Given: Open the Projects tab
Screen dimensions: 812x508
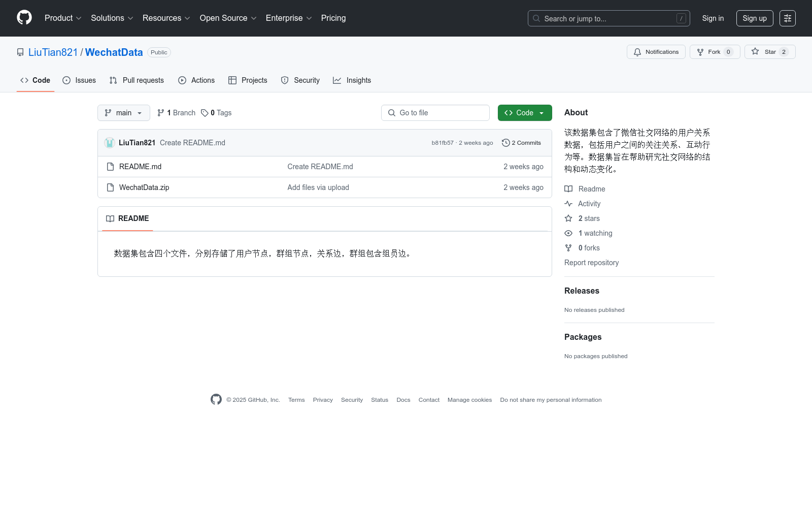Looking at the screenshot, I should [x=248, y=80].
